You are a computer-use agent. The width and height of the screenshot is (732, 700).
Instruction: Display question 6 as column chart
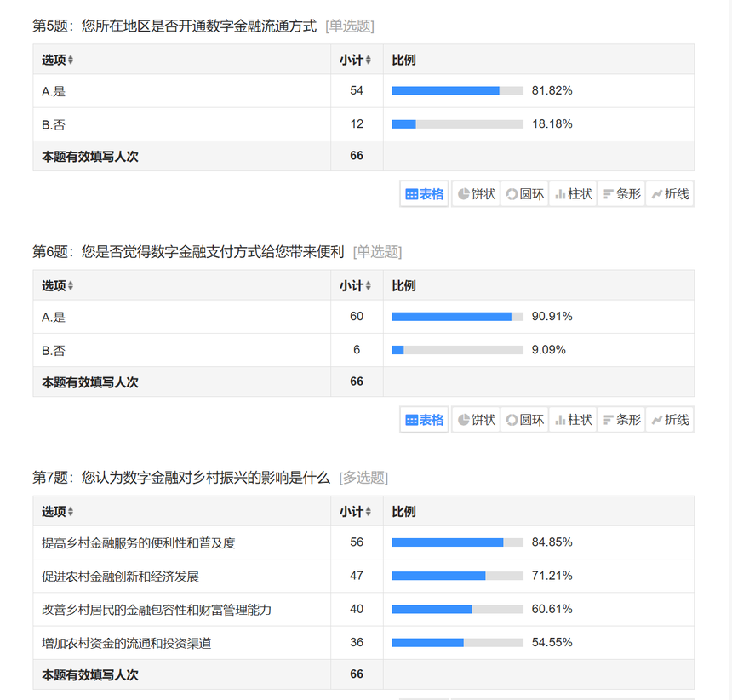click(x=573, y=420)
